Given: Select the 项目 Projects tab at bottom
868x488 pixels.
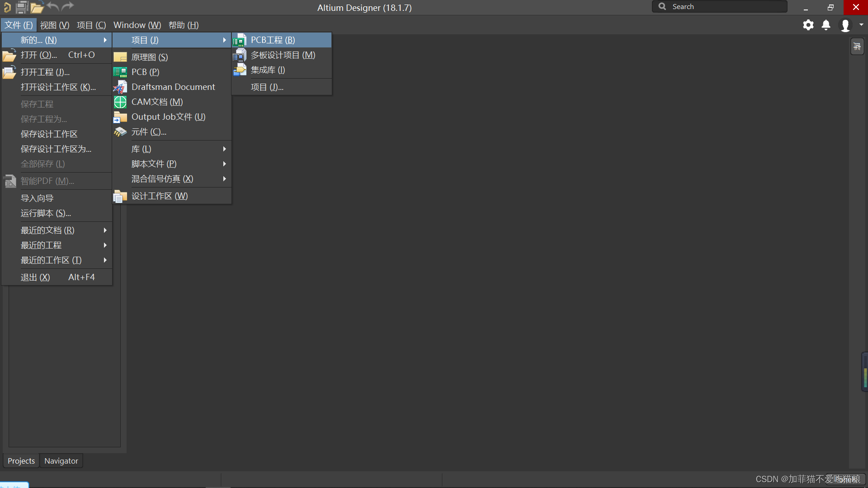Looking at the screenshot, I should click(21, 460).
